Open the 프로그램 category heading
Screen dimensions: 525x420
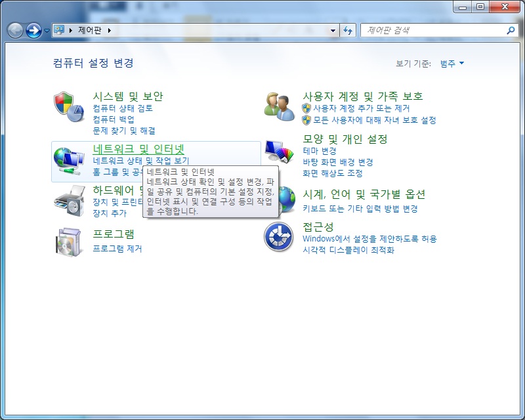[x=114, y=234]
